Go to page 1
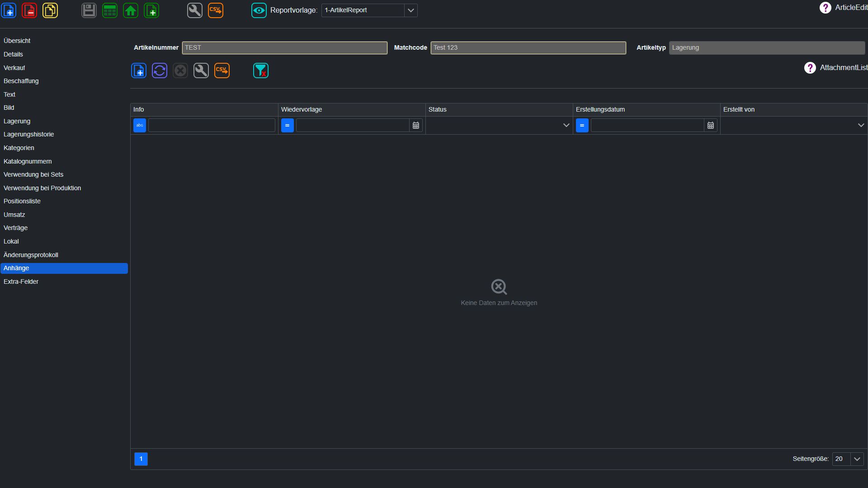Viewport: 868px width, 488px height. [141, 459]
